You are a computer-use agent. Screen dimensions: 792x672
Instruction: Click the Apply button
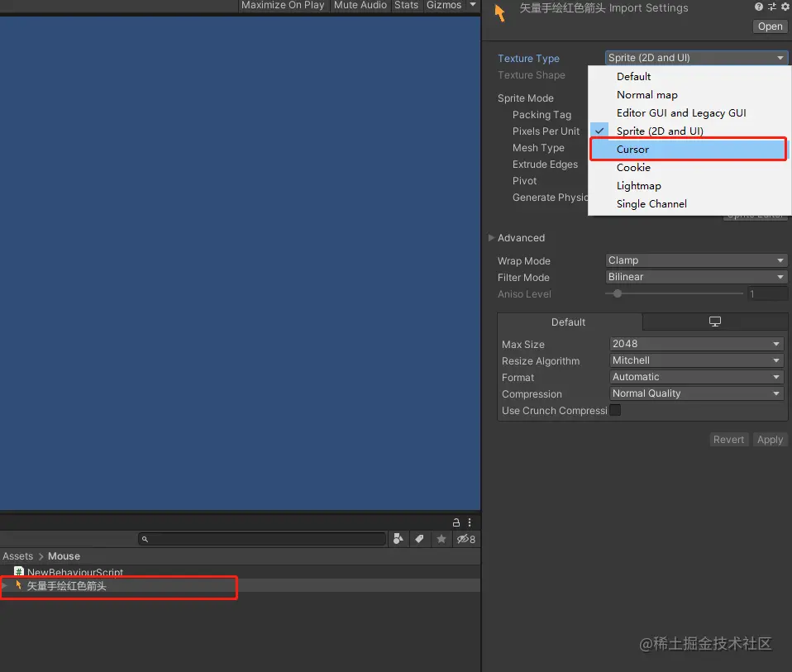[770, 439]
